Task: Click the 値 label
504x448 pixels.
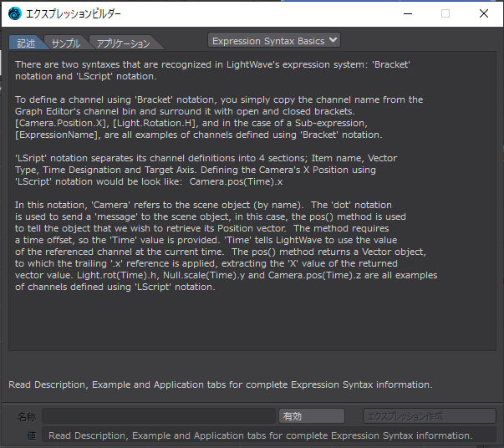Action: pyautogui.click(x=32, y=435)
